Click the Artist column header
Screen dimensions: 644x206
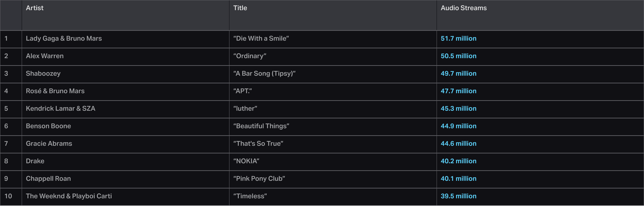click(x=35, y=8)
